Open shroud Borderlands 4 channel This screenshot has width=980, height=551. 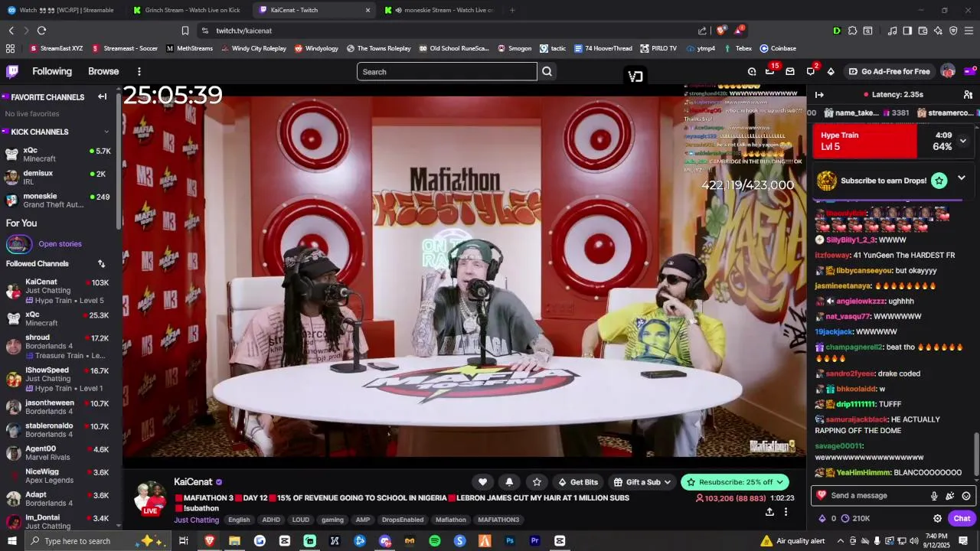60,346
